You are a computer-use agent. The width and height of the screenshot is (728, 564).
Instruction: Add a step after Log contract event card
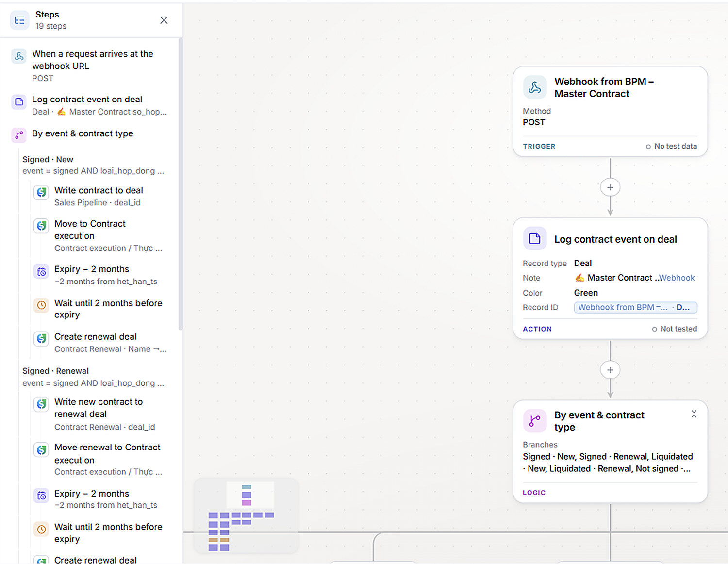(610, 370)
